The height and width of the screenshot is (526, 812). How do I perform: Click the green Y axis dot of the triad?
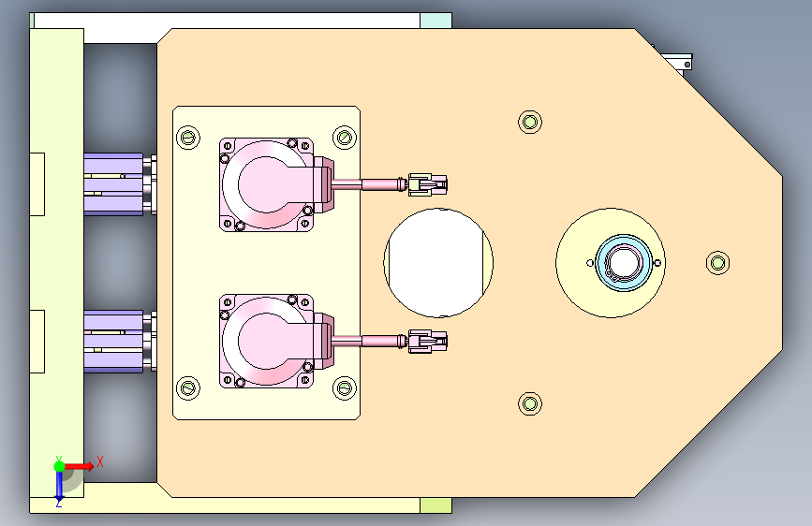tap(59, 466)
